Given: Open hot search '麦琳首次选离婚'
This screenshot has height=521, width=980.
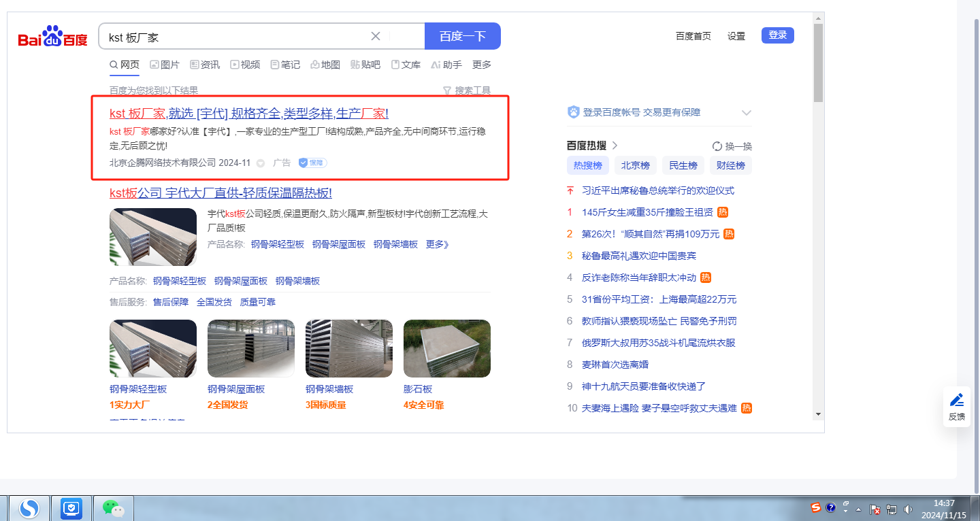Looking at the screenshot, I should (615, 365).
